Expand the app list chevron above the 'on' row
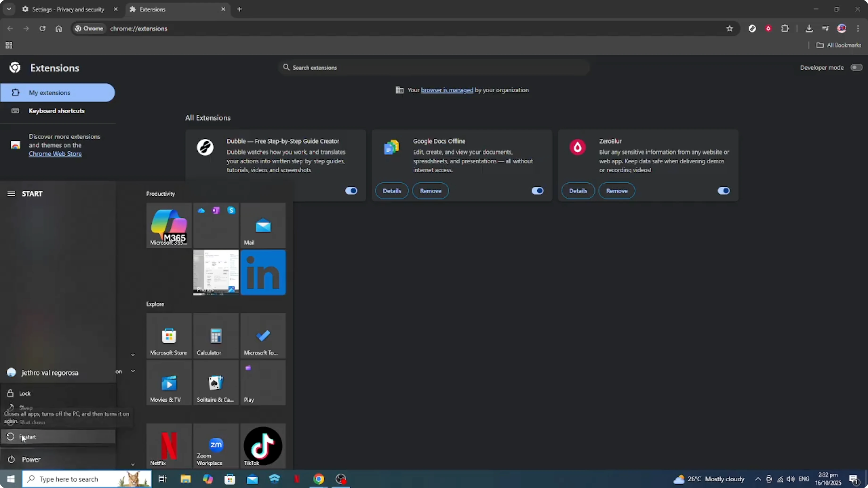 tap(133, 355)
